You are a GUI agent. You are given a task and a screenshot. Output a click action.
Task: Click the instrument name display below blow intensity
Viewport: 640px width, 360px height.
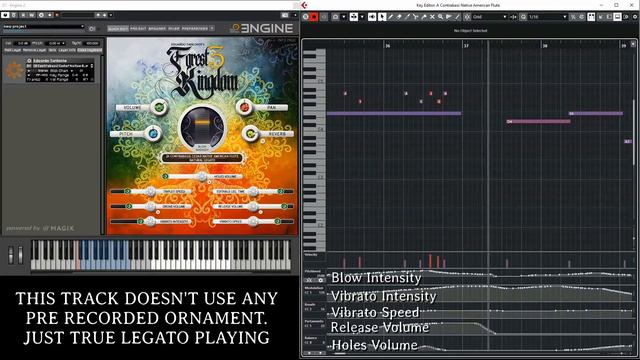tap(202, 158)
